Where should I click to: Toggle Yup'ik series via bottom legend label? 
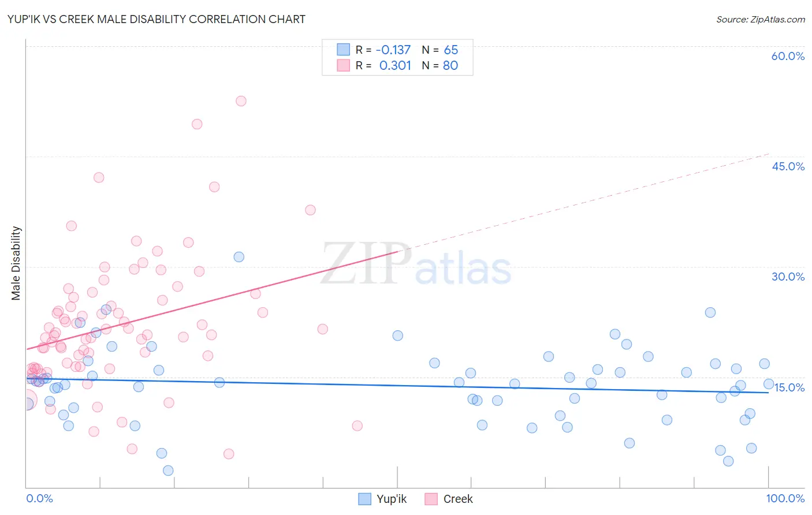(x=392, y=499)
